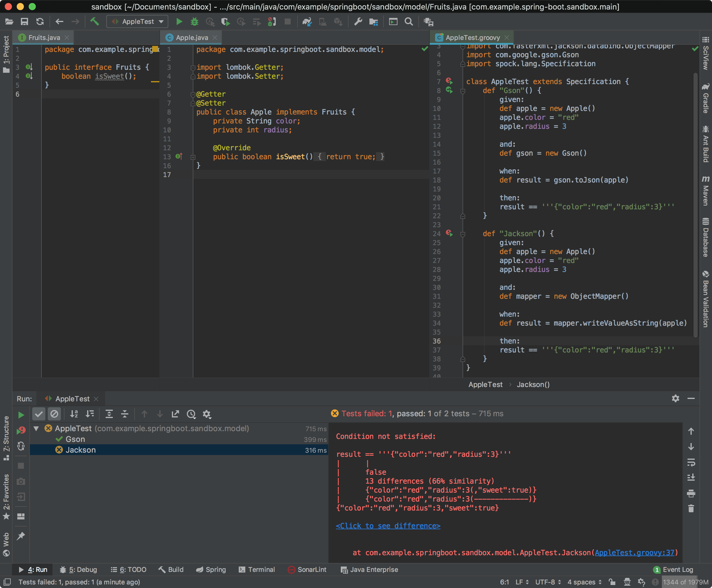Viewport: 712px width, 588px height.
Task: Click the 'Click to see difference' link
Action: (x=388, y=526)
